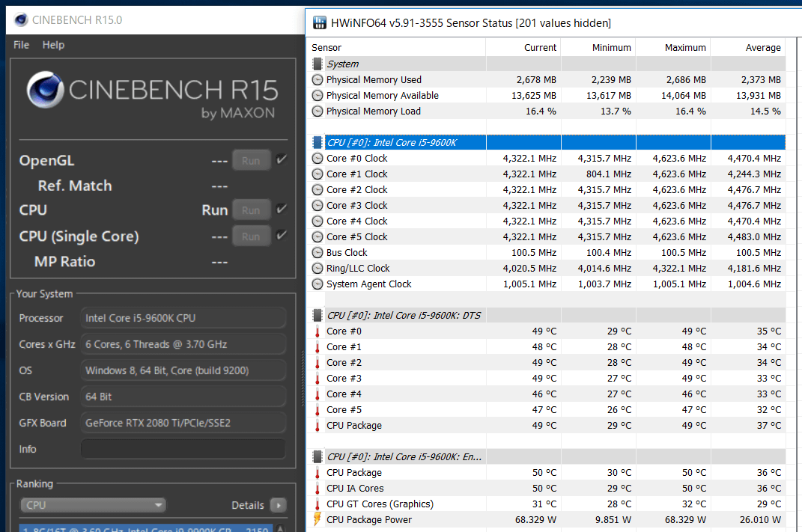This screenshot has width=802, height=532.
Task: Click the Core #3 Clock sensor icon
Action: [x=318, y=206]
